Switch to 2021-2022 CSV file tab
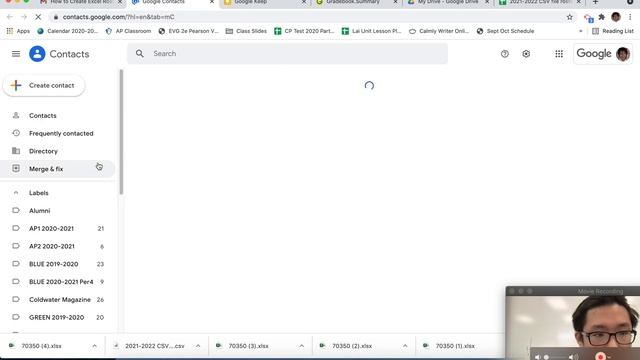 pos(540,3)
